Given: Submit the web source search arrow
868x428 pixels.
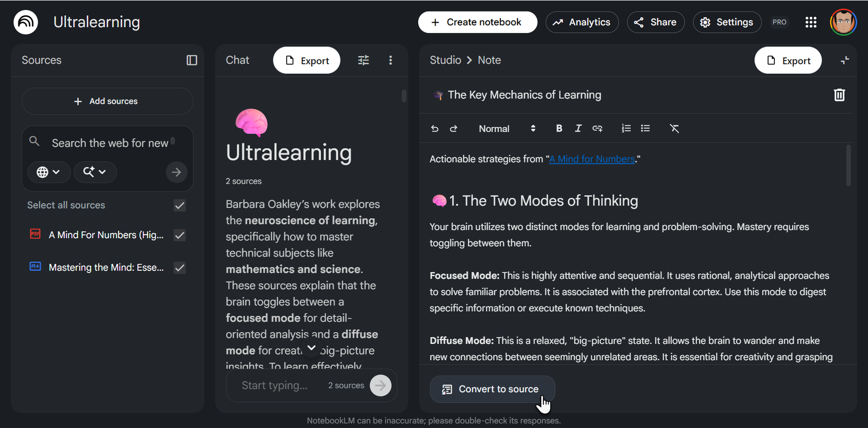Looking at the screenshot, I should [x=177, y=172].
